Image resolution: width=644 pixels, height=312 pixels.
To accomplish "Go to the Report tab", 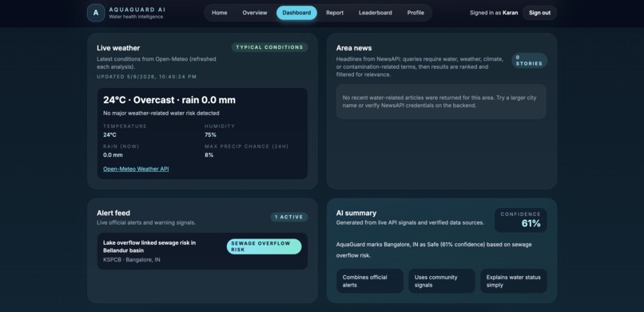I will click(x=335, y=13).
